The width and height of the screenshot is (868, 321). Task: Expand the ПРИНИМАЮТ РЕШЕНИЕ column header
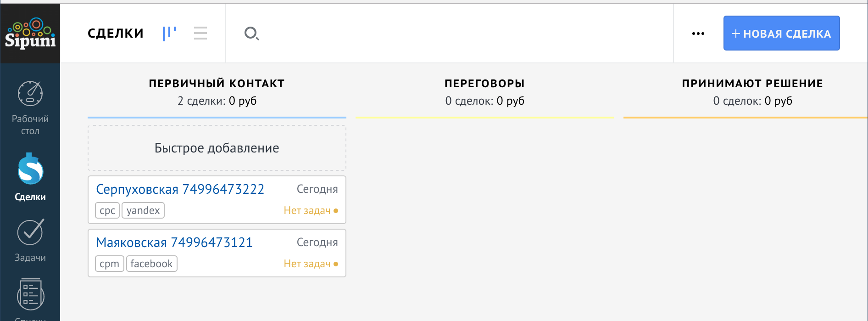751,83
